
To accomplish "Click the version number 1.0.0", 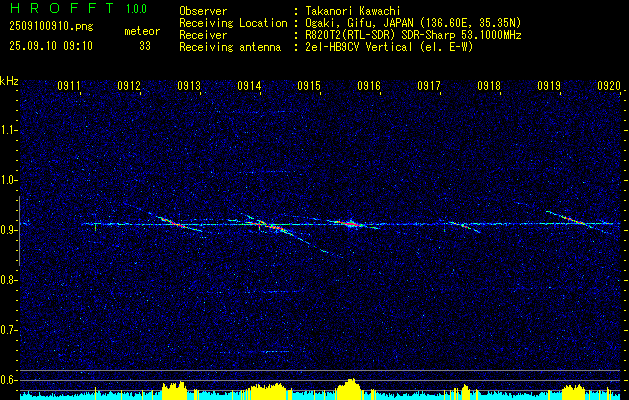I will point(136,8).
